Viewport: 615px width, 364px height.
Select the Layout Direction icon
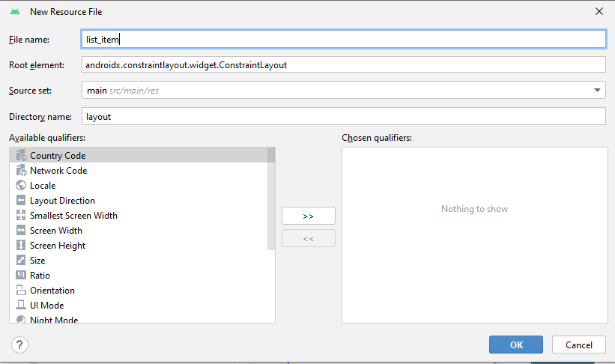pos(21,201)
